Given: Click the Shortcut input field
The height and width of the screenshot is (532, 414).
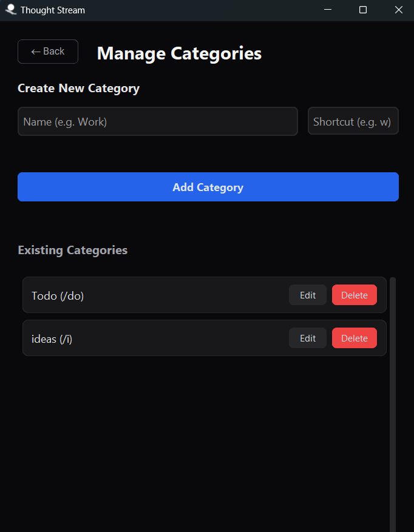Looking at the screenshot, I should pyautogui.click(x=353, y=121).
